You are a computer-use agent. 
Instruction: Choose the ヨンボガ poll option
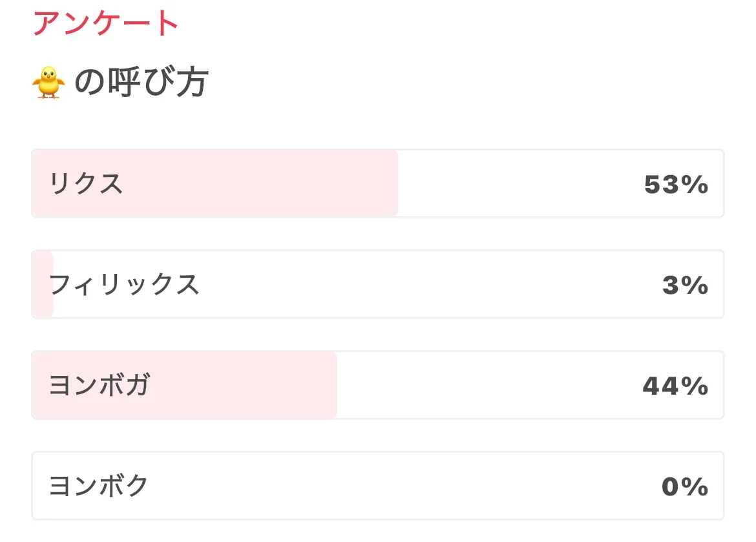point(377,385)
